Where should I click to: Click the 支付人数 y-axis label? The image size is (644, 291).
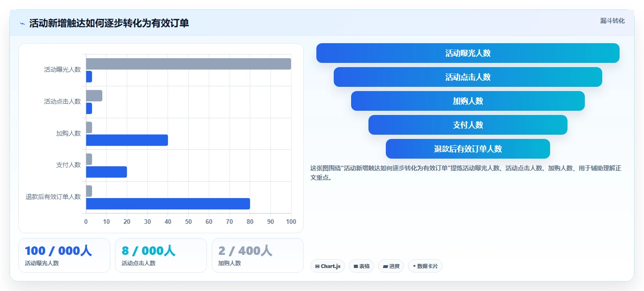[x=69, y=165]
